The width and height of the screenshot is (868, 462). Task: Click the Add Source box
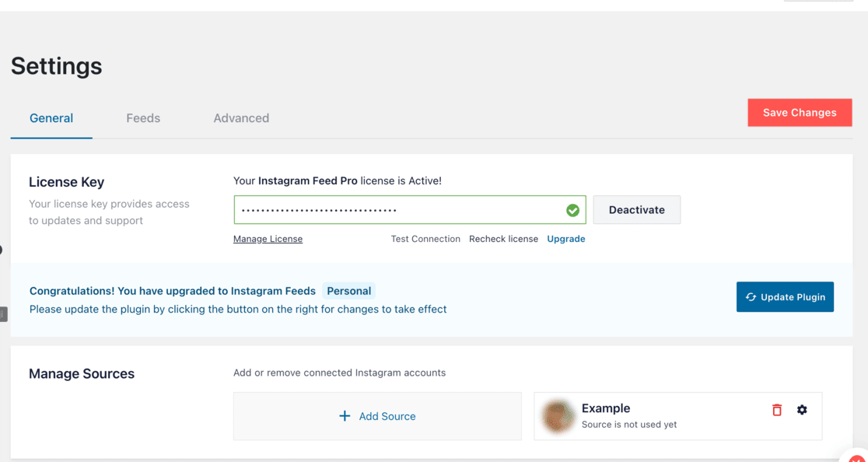click(x=377, y=416)
